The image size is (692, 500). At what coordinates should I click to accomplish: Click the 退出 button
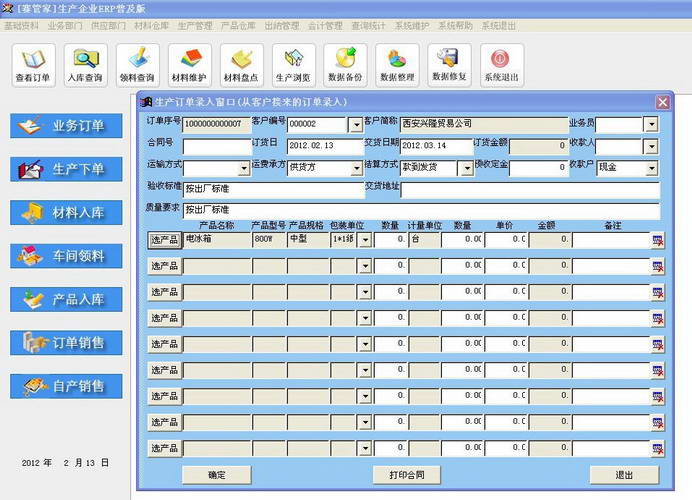624,475
